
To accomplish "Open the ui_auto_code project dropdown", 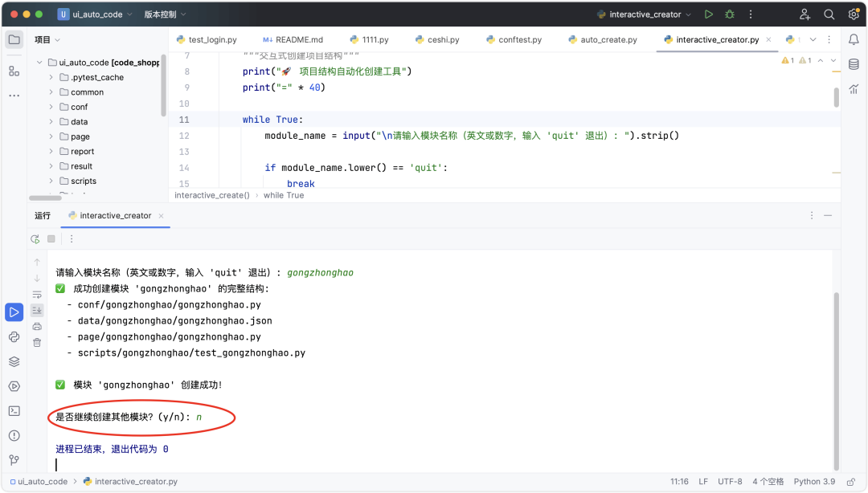I will 95,14.
